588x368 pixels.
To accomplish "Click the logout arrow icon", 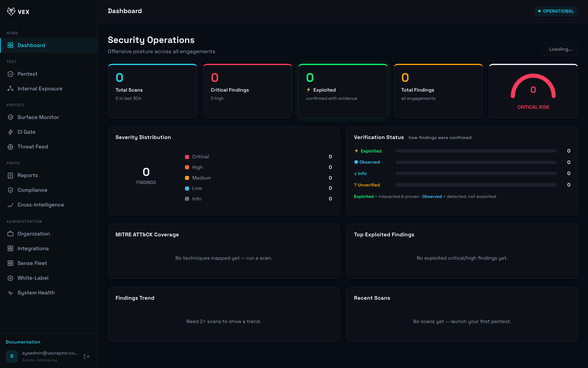I will 87,357.
